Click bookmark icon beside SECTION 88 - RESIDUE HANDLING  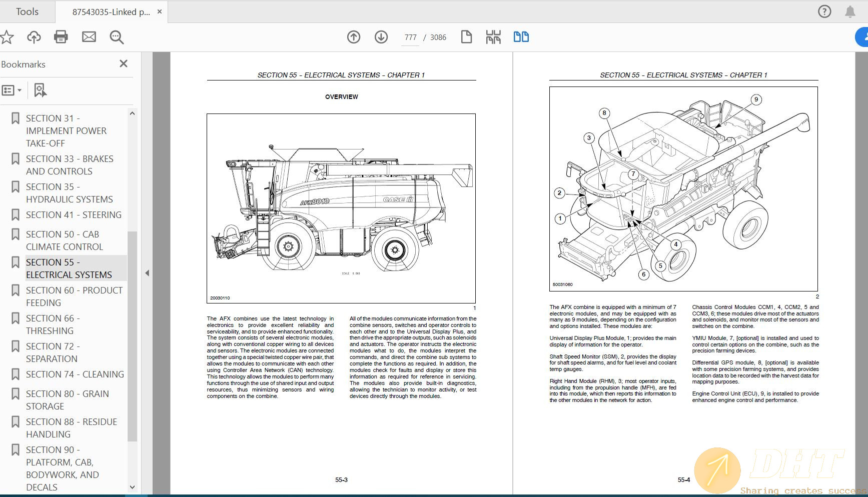tap(16, 422)
